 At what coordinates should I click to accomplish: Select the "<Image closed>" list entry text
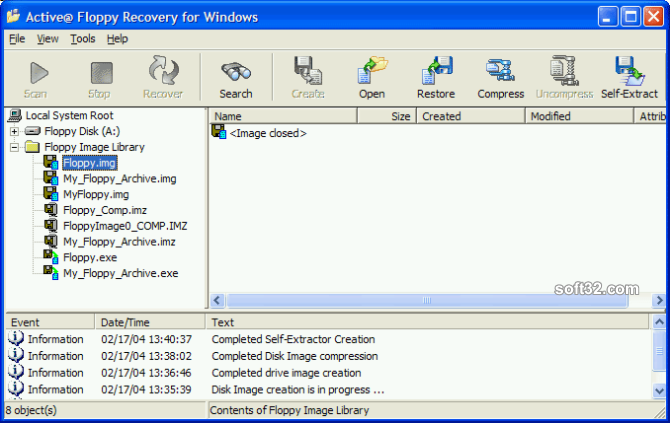(x=268, y=133)
